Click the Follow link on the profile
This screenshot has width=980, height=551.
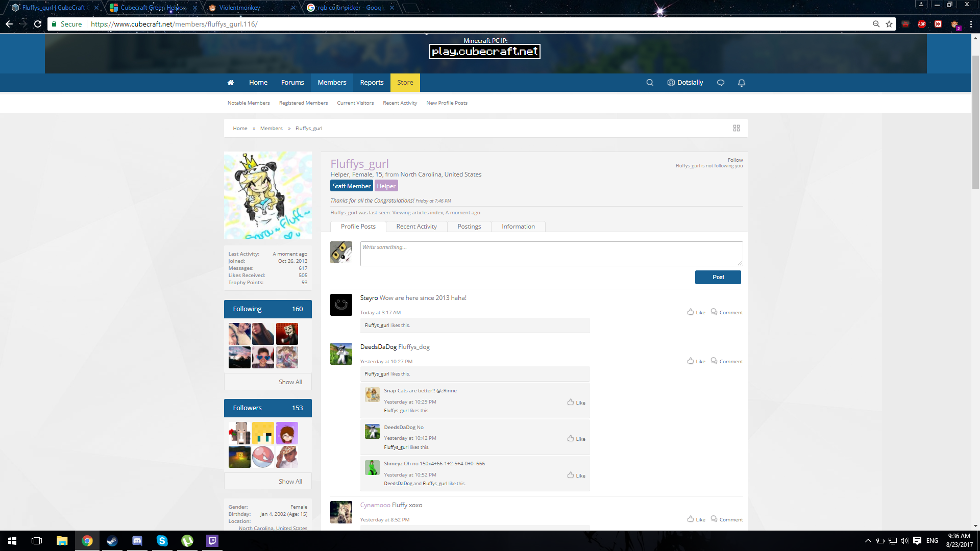735,160
